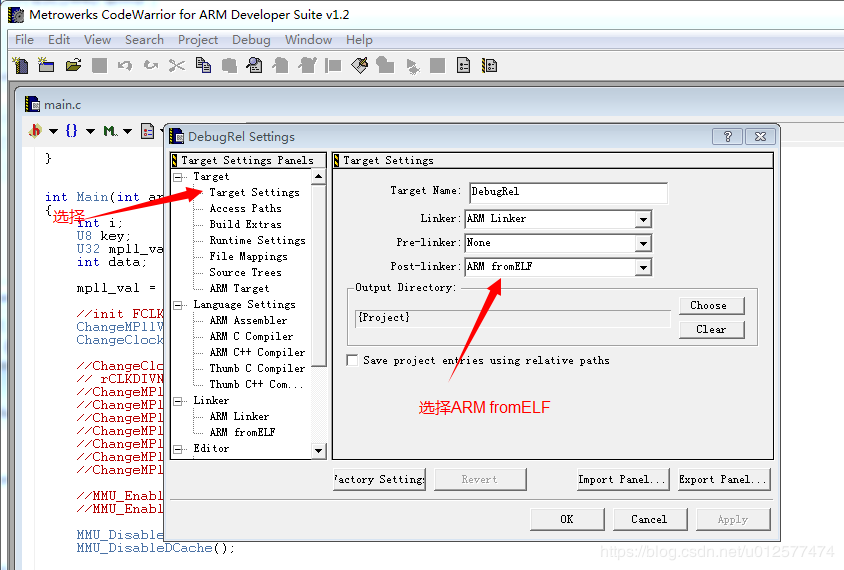The height and width of the screenshot is (570, 844).
Task: Click the striped Target Settings toolbar icon
Action: click(x=489, y=66)
